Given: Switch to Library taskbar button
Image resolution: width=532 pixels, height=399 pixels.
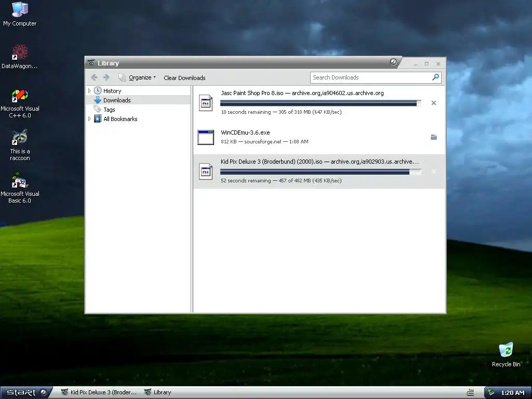Looking at the screenshot, I should 158,392.
